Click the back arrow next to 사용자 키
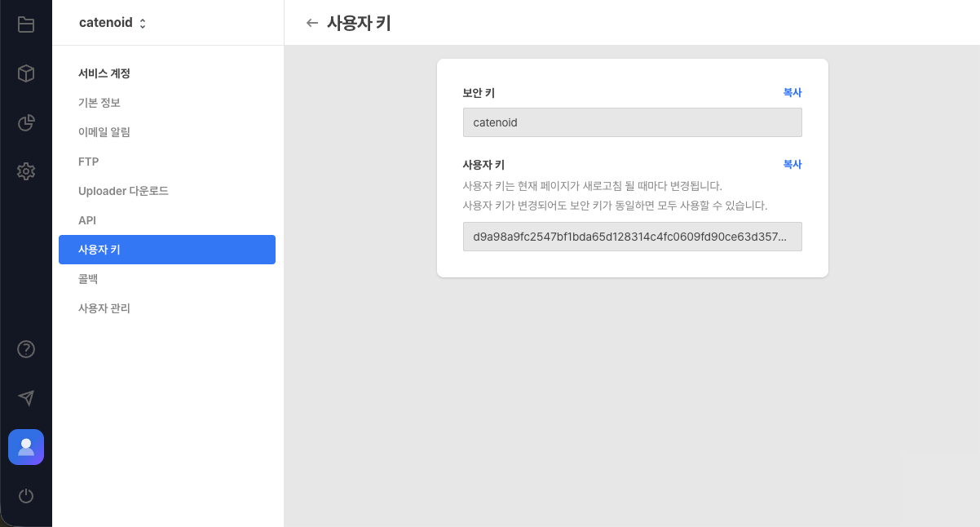980x527 pixels. [312, 23]
